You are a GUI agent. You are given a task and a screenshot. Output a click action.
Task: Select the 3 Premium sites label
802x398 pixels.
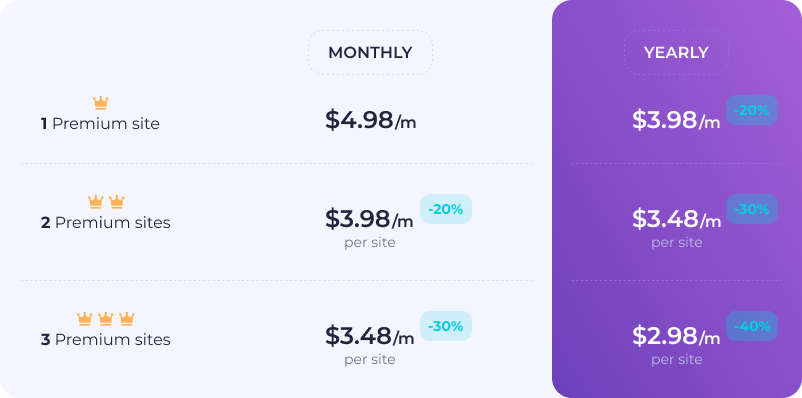(x=106, y=340)
